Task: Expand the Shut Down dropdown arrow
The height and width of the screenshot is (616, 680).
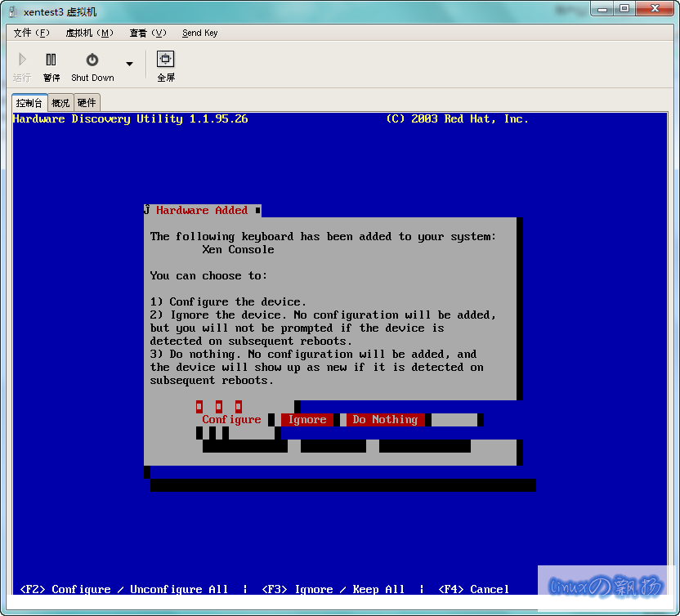Action: coord(129,64)
